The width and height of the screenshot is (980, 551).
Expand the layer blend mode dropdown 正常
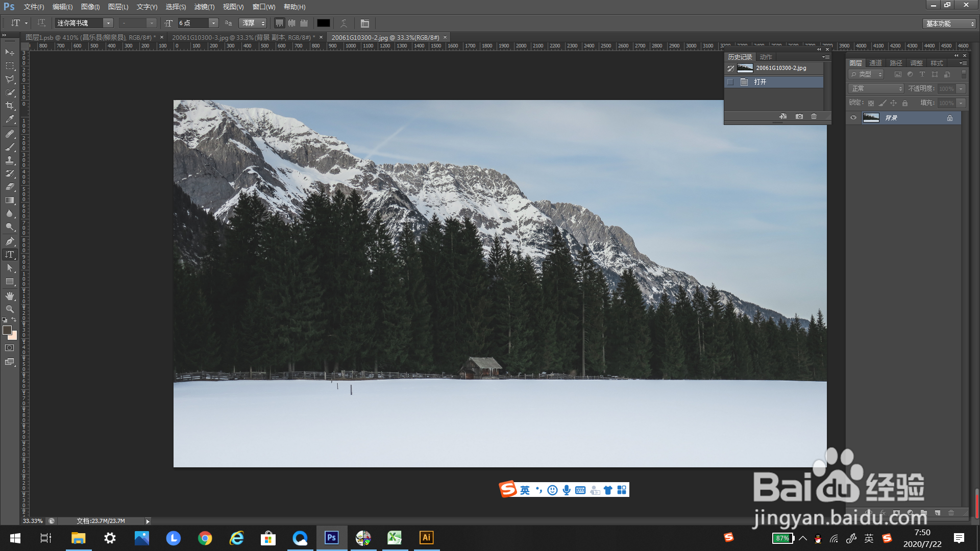coord(876,89)
